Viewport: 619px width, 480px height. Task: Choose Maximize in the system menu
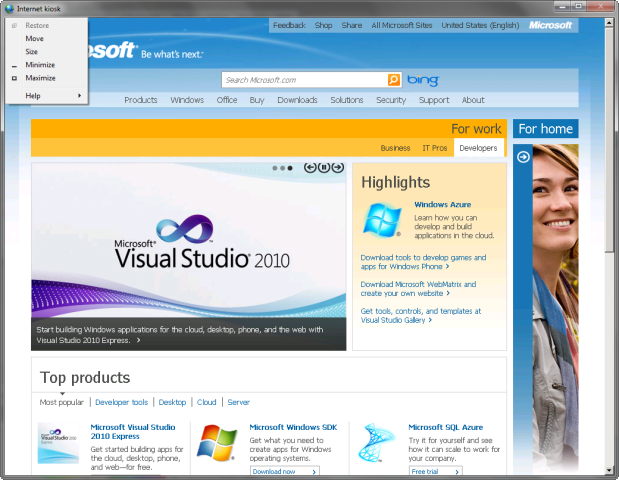pyautogui.click(x=47, y=78)
